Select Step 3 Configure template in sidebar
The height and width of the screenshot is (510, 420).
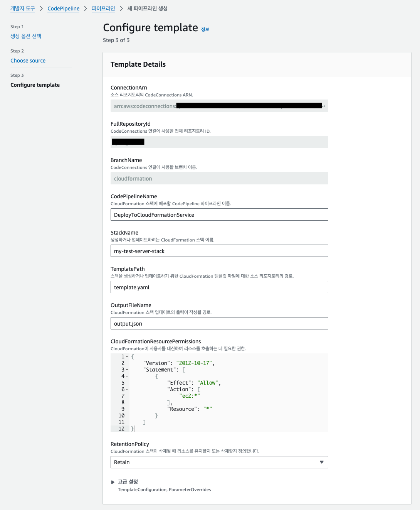pyautogui.click(x=35, y=85)
